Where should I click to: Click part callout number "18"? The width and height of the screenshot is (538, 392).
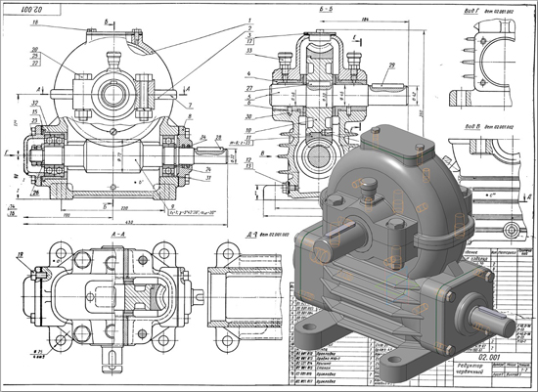point(34,22)
